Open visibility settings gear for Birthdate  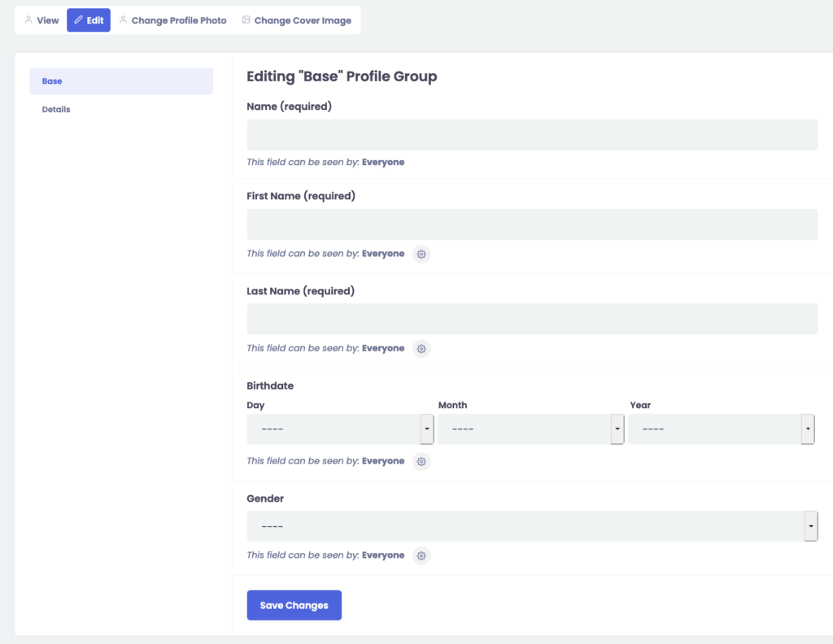(421, 462)
